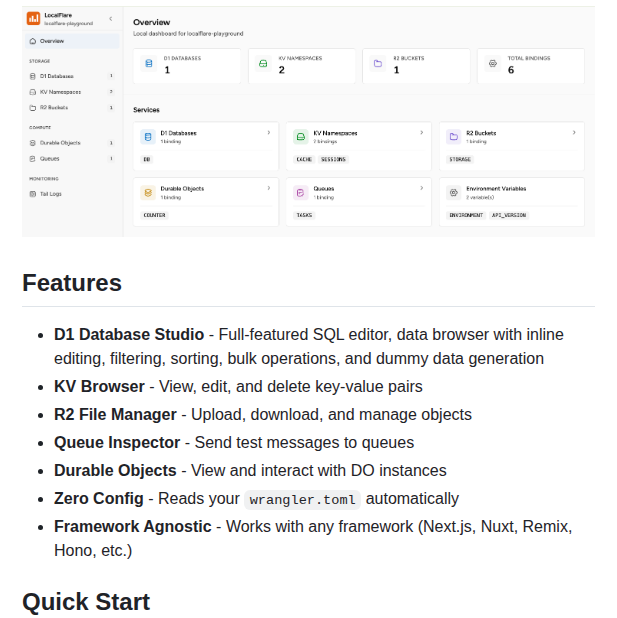Image resolution: width=617 pixels, height=618 pixels.
Task: Select Overview in the sidebar menu
Action: point(52,41)
